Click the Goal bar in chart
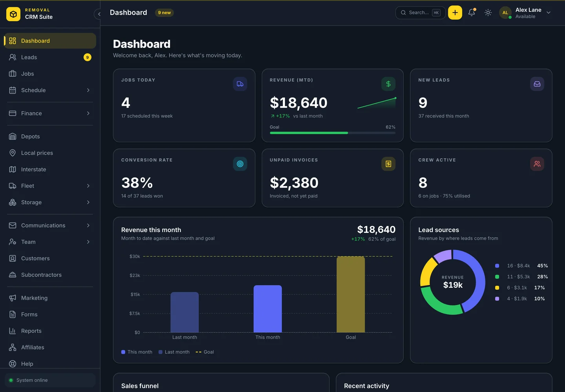 coord(351,294)
